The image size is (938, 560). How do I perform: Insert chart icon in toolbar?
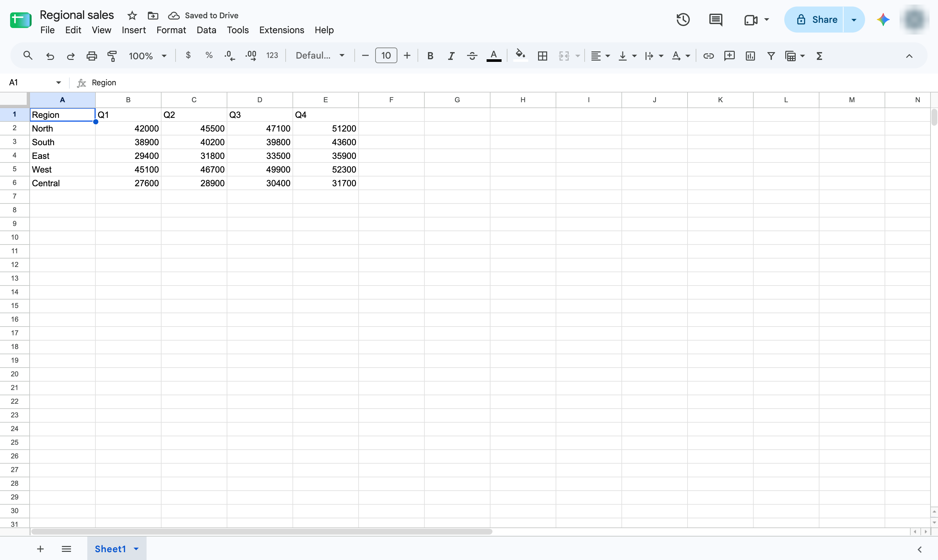(750, 56)
